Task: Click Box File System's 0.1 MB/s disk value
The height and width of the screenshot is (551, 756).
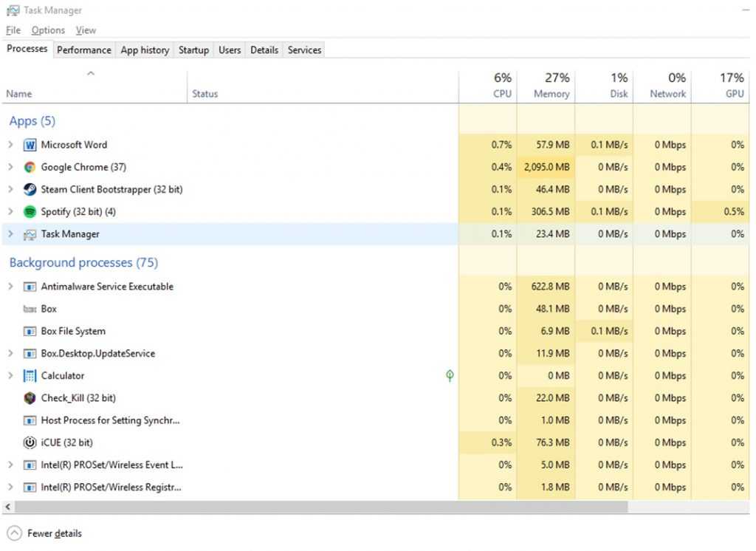Action: coord(609,331)
